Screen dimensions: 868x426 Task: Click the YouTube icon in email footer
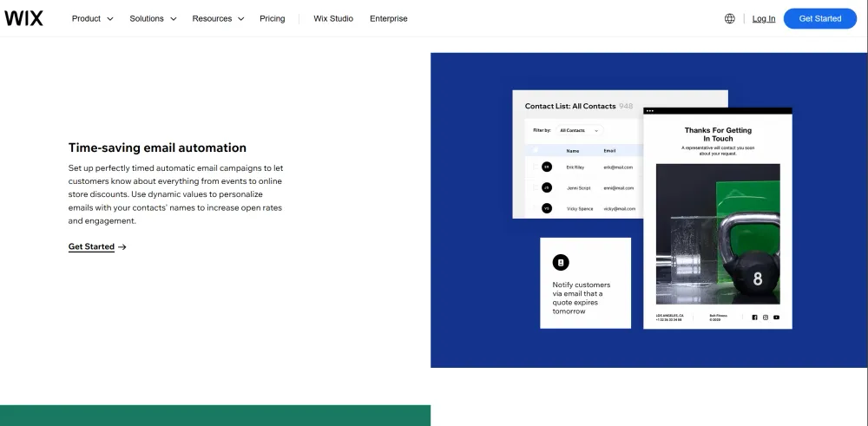[776, 318]
